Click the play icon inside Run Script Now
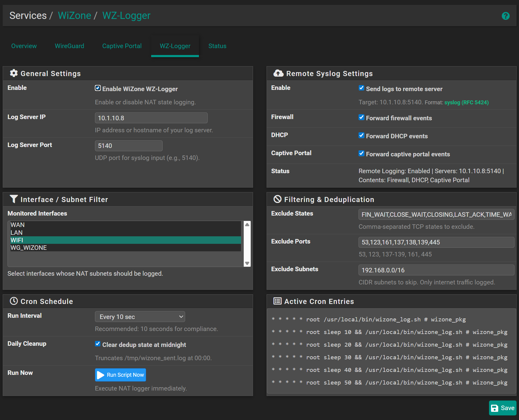Image resolution: width=519 pixels, height=420 pixels. click(x=101, y=375)
